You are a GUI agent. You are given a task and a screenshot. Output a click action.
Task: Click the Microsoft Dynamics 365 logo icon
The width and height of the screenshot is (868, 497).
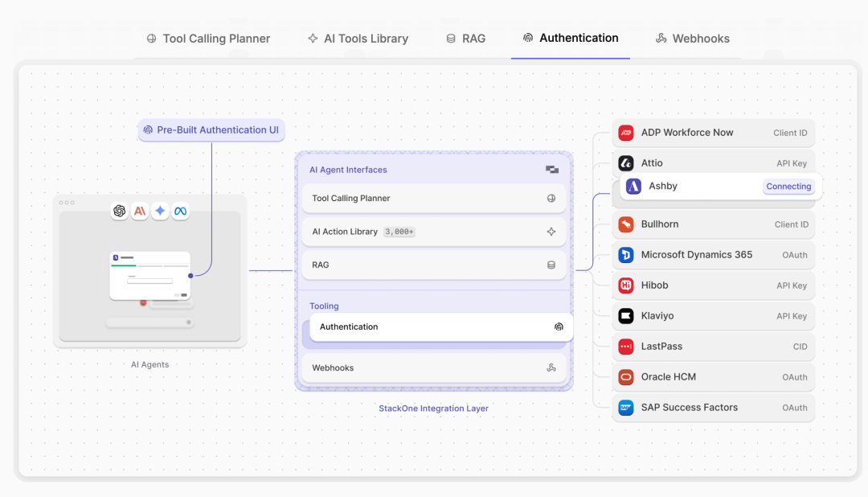point(626,255)
